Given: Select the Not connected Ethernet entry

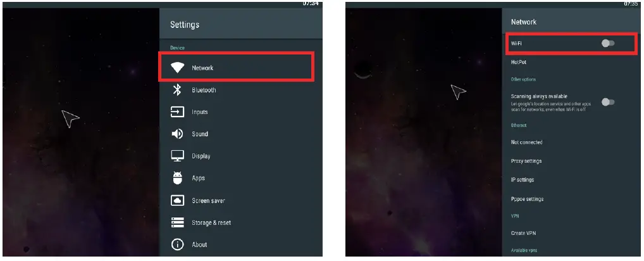Looking at the screenshot, I should [526, 142].
